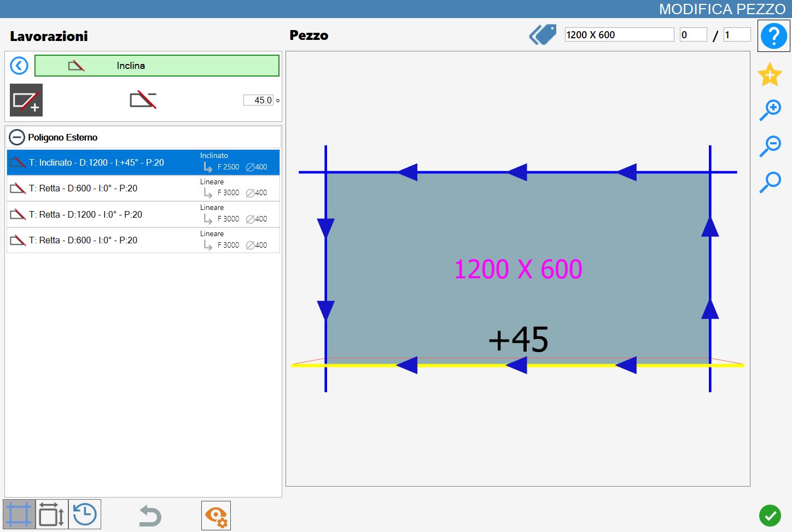Toggle the crop frame view button
792x532 pixels.
19,515
